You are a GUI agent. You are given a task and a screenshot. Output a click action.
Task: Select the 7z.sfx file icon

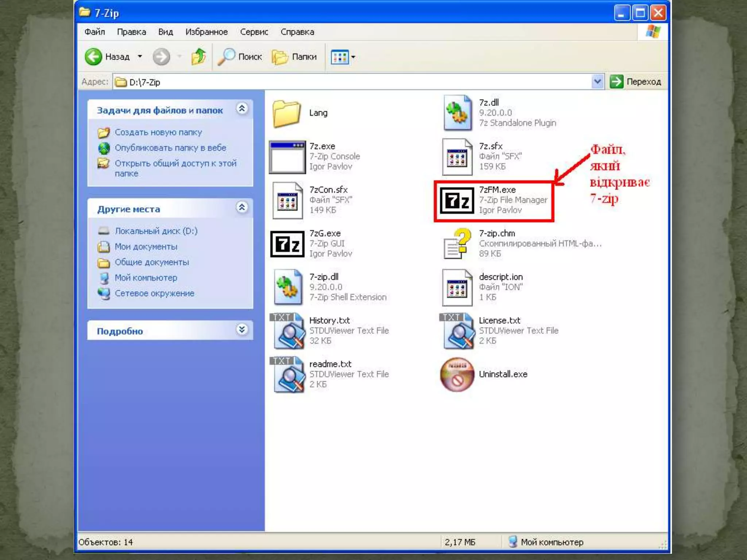click(457, 157)
